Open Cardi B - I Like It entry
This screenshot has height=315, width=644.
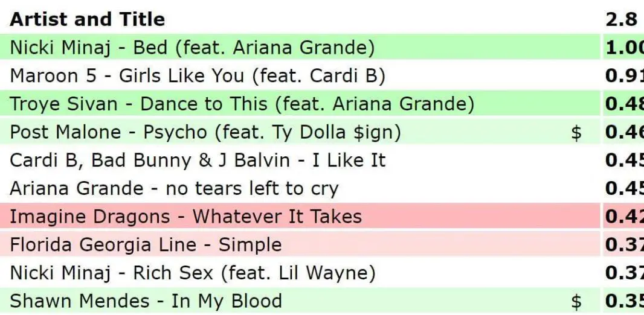click(198, 160)
